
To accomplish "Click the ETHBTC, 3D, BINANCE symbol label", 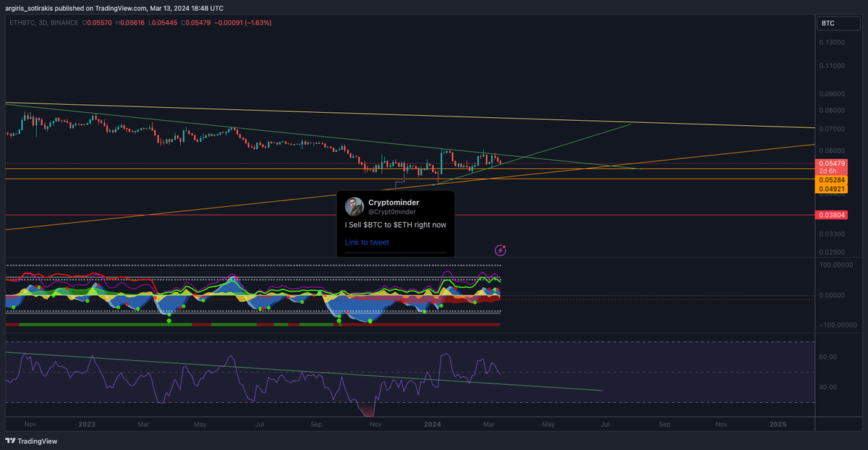I will tap(43, 23).
